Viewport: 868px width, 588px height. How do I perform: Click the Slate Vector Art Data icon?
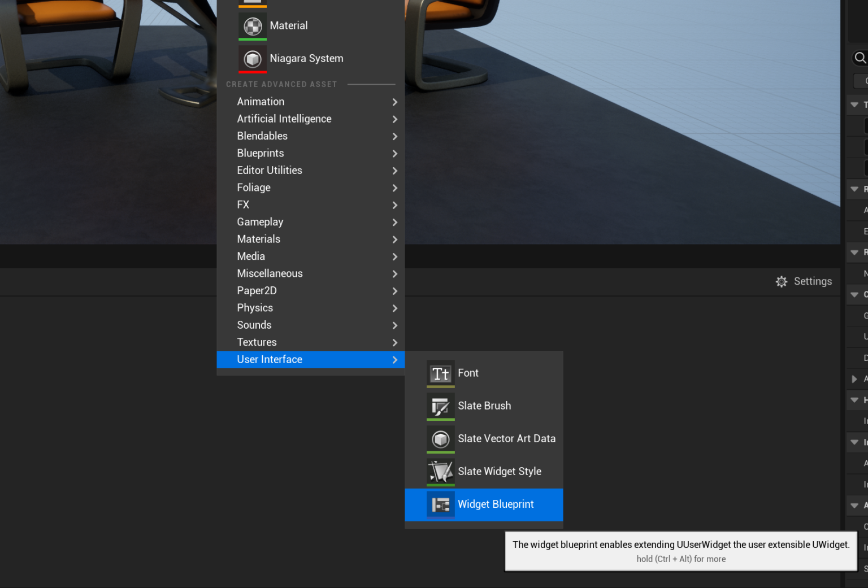[440, 439]
